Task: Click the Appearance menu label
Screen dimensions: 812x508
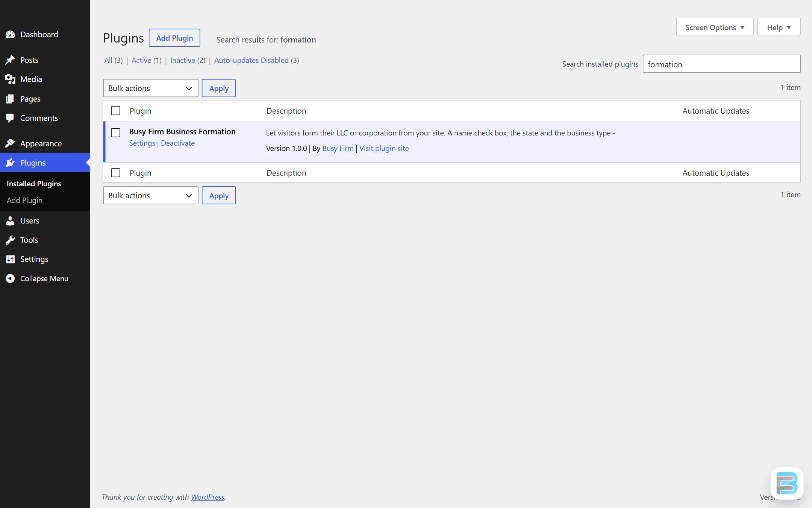Action: tap(41, 143)
